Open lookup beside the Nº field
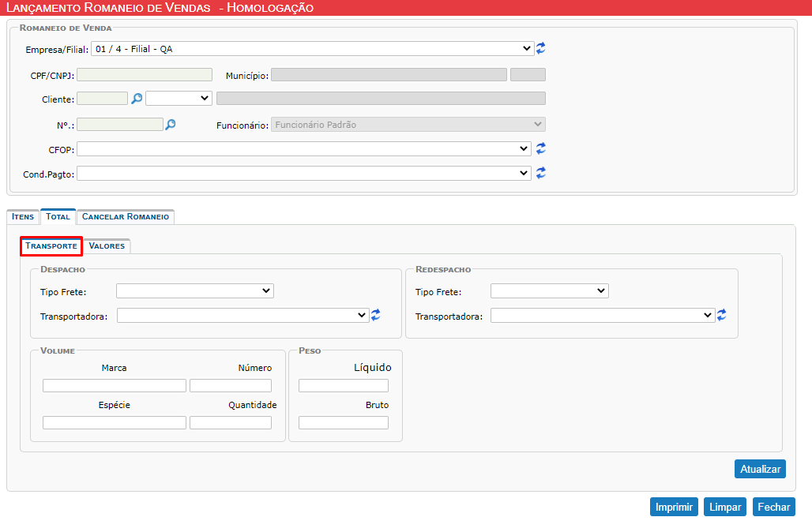812x532 pixels. click(x=171, y=124)
